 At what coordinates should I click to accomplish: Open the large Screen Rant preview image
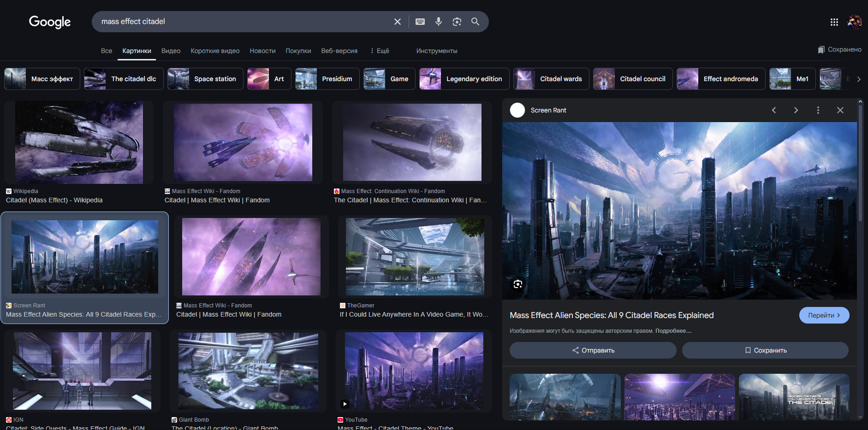[x=679, y=211]
